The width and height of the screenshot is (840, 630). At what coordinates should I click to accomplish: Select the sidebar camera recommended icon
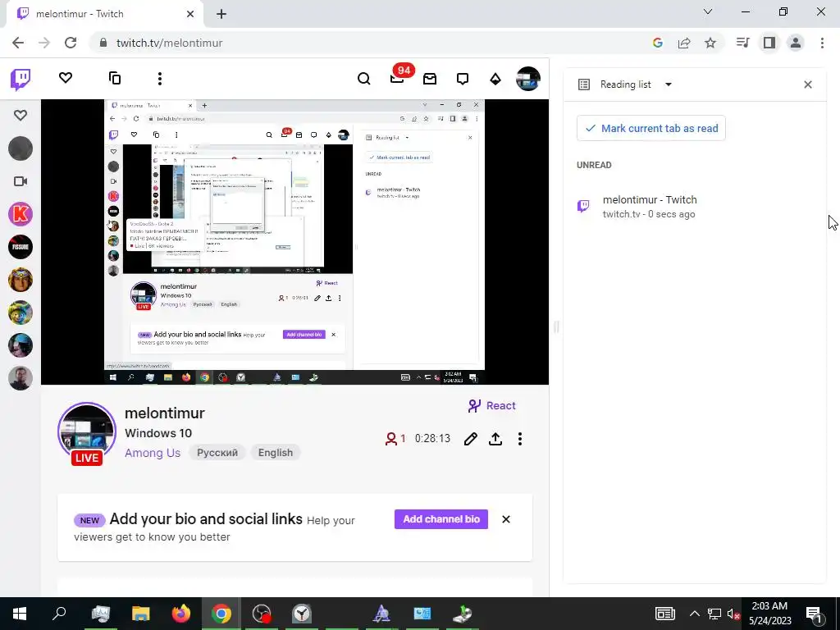pos(21,181)
